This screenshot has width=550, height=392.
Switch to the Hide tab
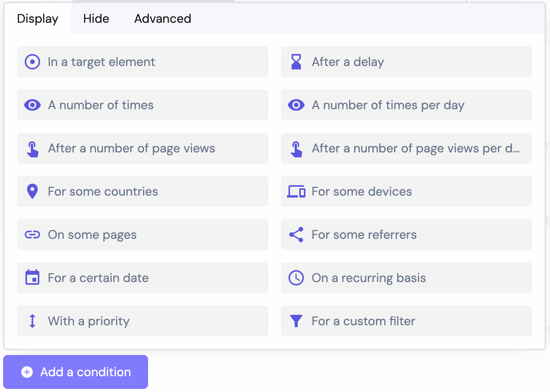96,19
